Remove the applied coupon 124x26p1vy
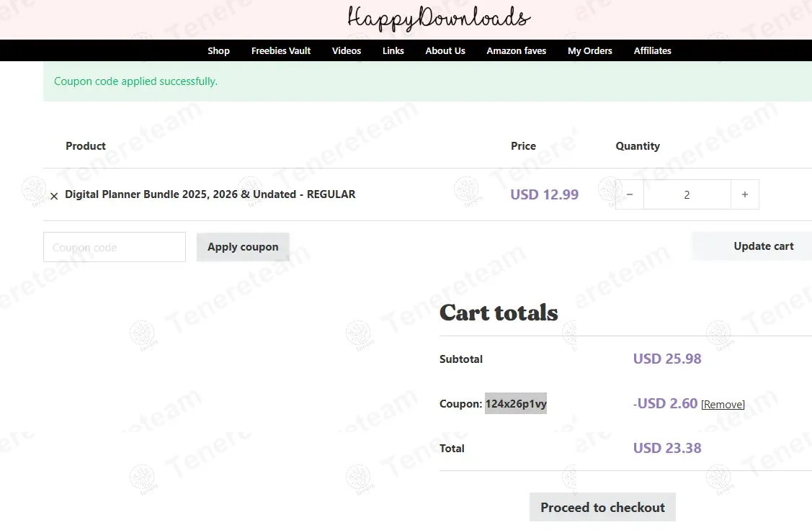Image resolution: width=812 pixels, height=530 pixels. (x=723, y=405)
